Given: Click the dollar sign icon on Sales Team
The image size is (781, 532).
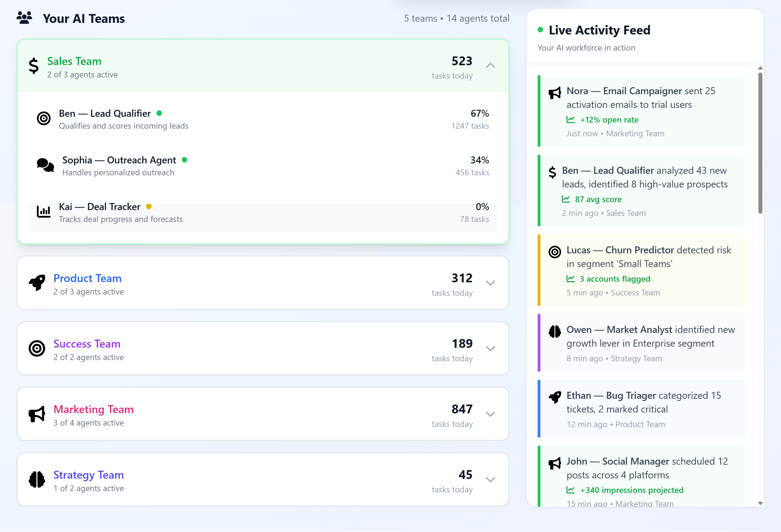Looking at the screenshot, I should pyautogui.click(x=33, y=66).
